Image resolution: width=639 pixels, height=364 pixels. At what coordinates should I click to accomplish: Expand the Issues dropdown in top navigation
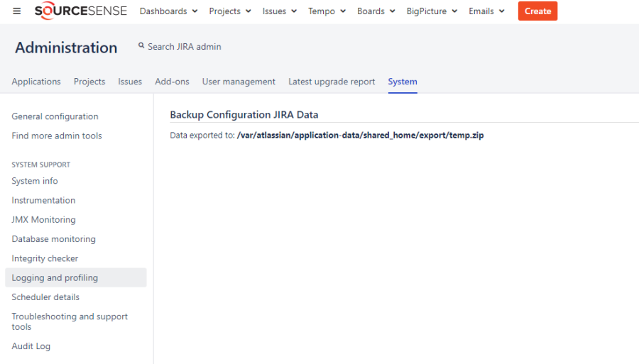tap(279, 11)
